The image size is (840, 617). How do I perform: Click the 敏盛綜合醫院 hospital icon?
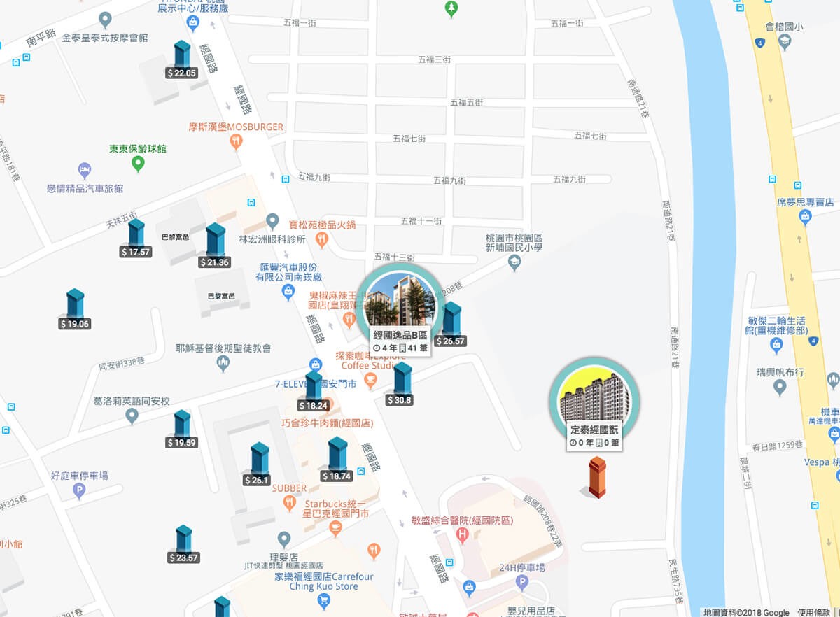[x=461, y=536]
